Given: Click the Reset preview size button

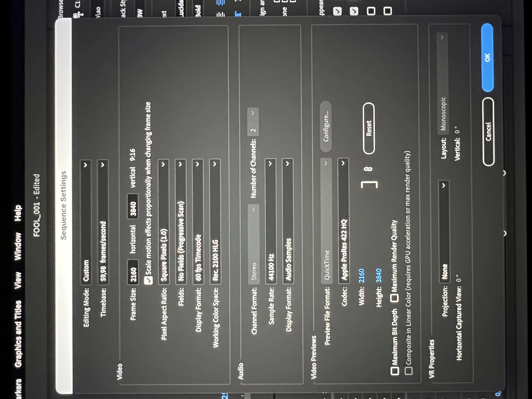Looking at the screenshot, I should click(x=369, y=128).
